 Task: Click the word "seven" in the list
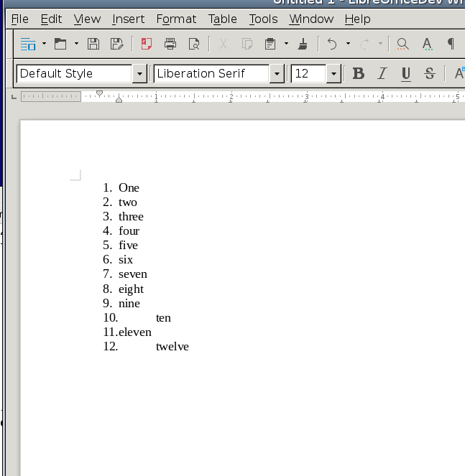pos(133,274)
